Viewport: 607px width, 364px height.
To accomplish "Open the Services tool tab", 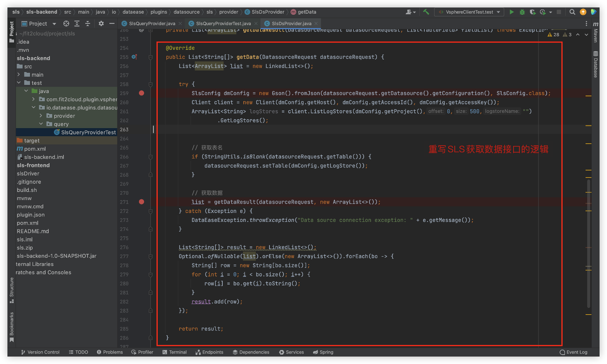I will coord(291,352).
